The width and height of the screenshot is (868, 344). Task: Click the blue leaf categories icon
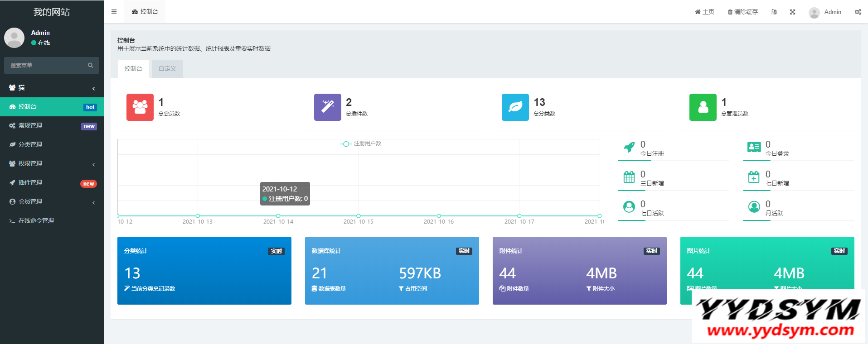click(515, 107)
